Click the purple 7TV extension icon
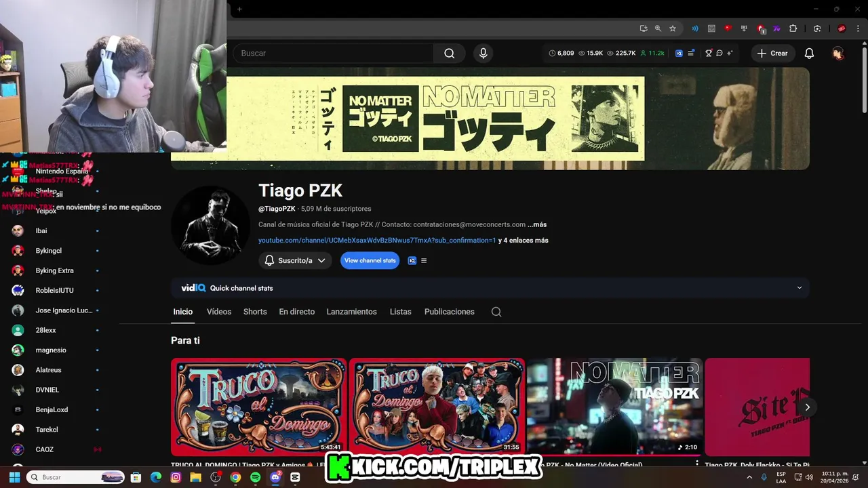 point(776,28)
